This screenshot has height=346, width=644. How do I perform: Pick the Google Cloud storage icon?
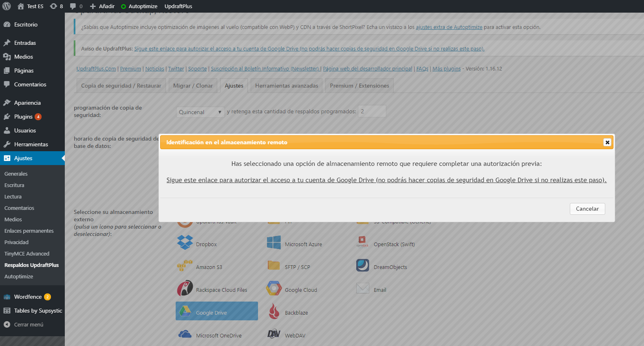point(274,288)
